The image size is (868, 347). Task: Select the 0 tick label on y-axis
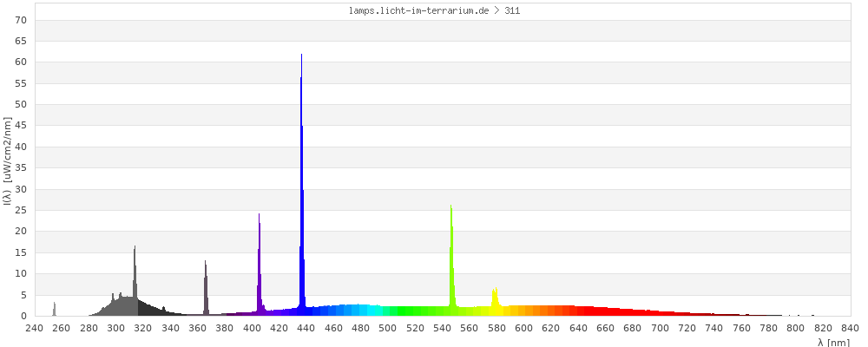(x=25, y=316)
